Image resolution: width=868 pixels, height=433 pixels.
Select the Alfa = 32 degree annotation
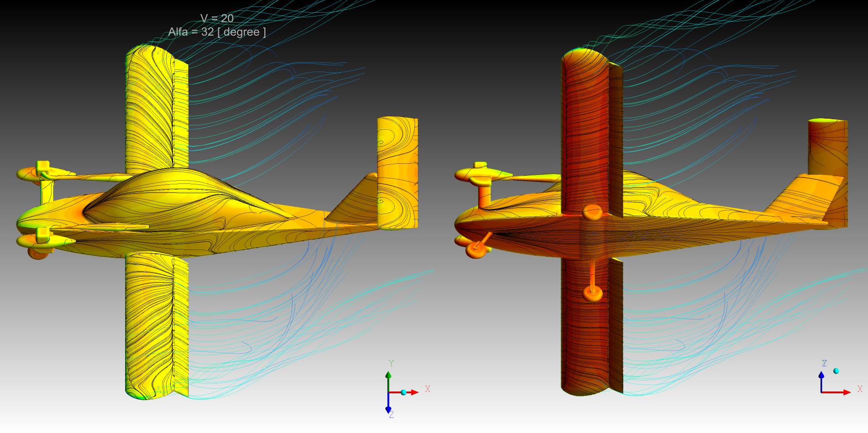217,32
